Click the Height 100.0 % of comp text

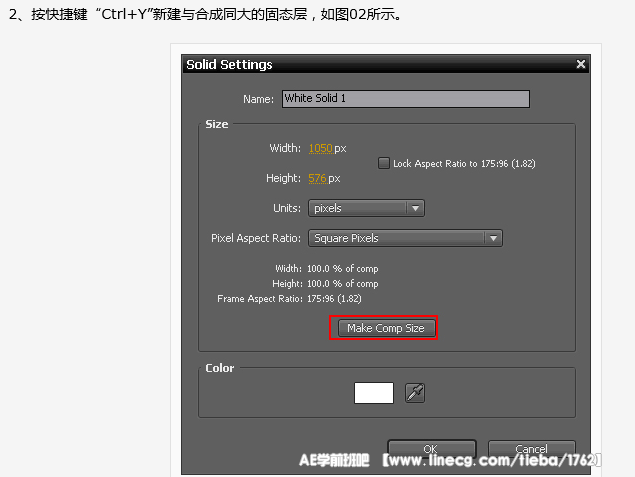[x=325, y=283]
